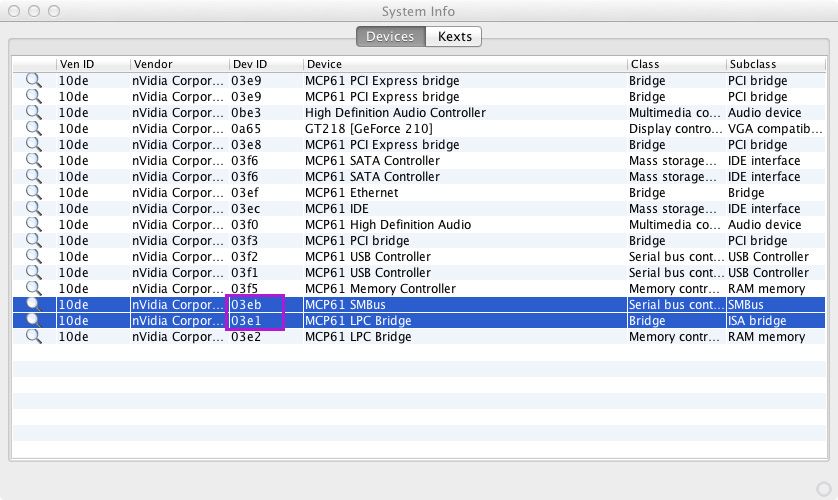This screenshot has width=838, height=500.
Task: Click the Dev ID cell 03ef
Action: (x=245, y=193)
